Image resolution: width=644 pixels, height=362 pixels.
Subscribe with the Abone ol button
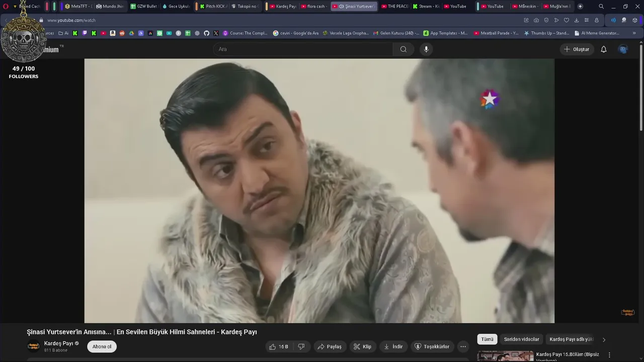[x=102, y=346]
